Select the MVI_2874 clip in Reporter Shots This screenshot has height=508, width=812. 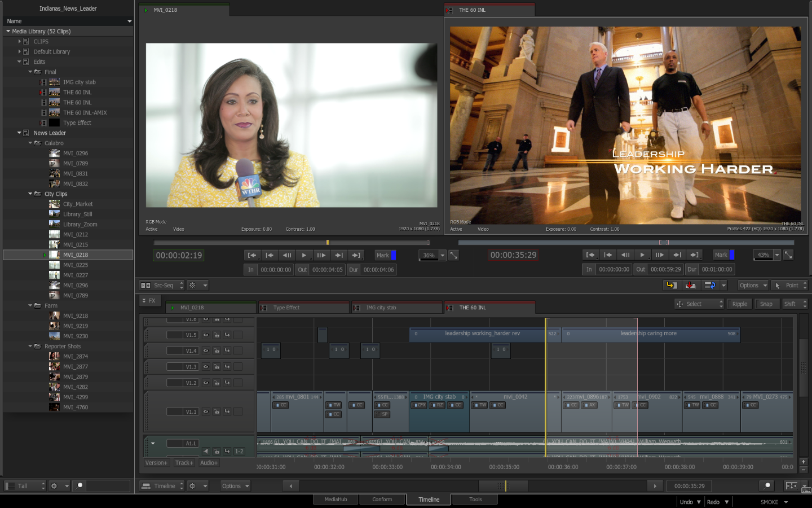[x=76, y=357]
